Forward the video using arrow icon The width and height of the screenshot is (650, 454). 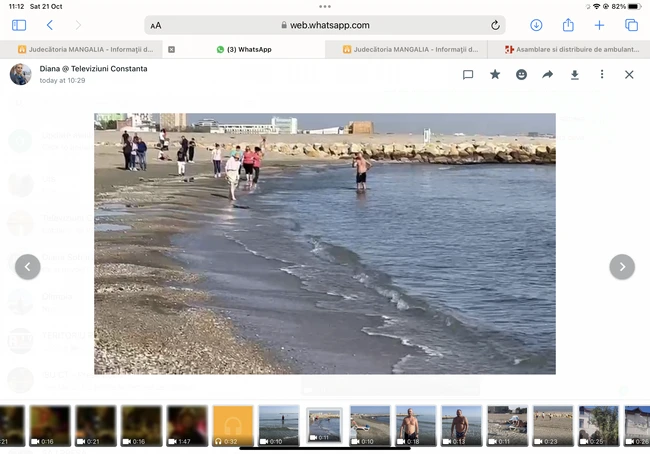[x=548, y=74]
